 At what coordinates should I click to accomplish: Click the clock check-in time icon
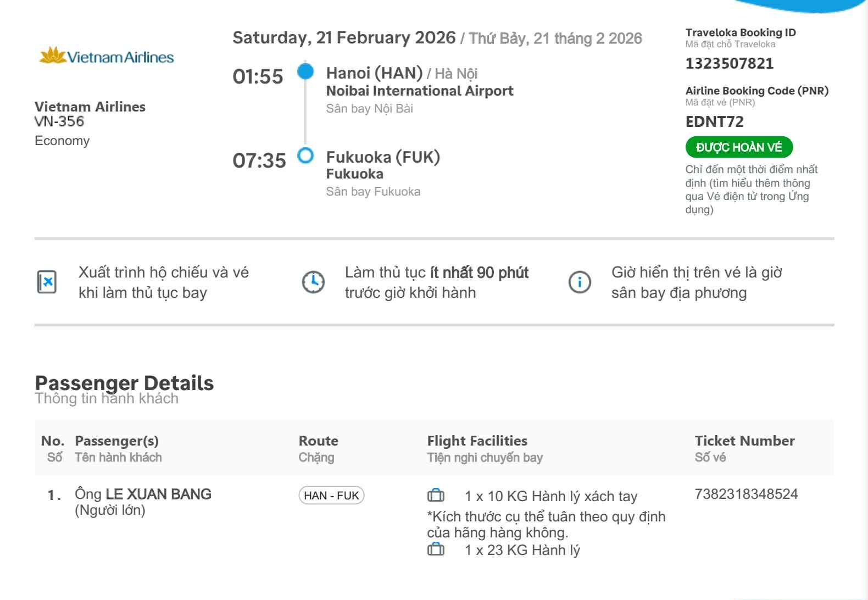coord(313,282)
